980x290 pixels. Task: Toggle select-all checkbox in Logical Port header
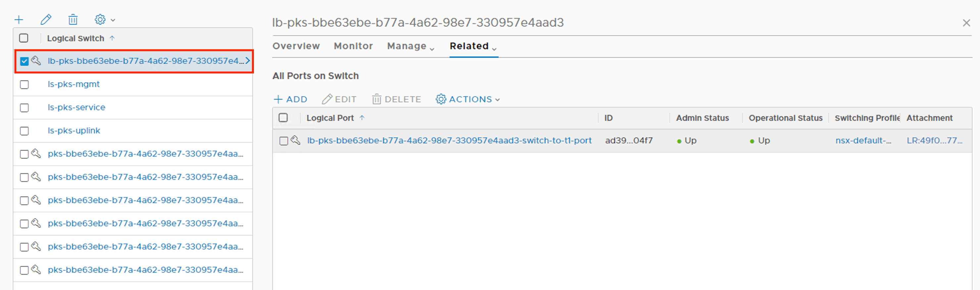283,118
